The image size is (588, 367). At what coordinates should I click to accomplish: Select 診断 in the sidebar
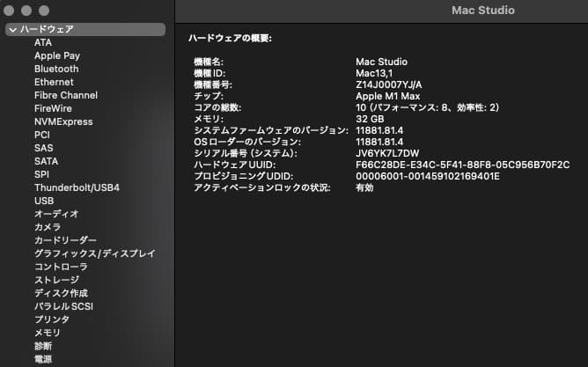[x=43, y=346]
